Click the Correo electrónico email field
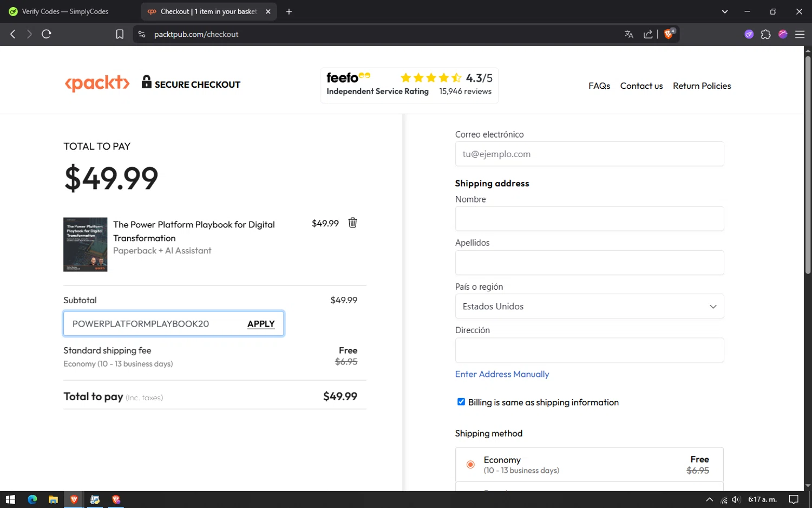 (590, 154)
